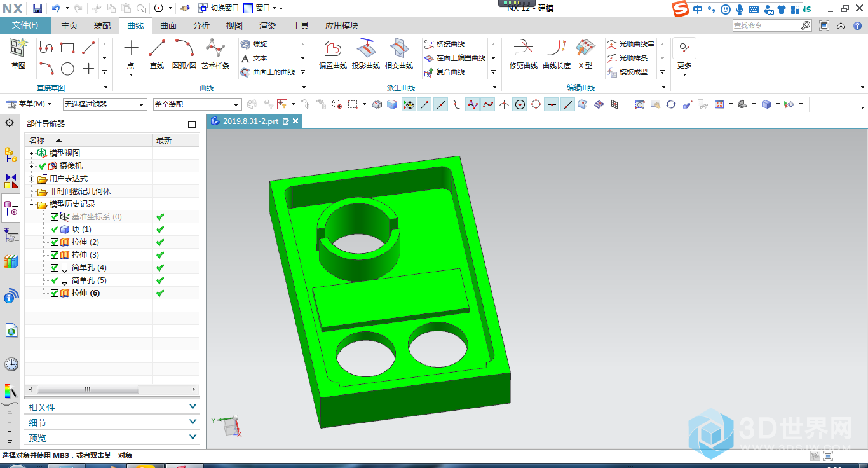Open the Offset Curve (偏置曲线) tool

click(x=333, y=55)
